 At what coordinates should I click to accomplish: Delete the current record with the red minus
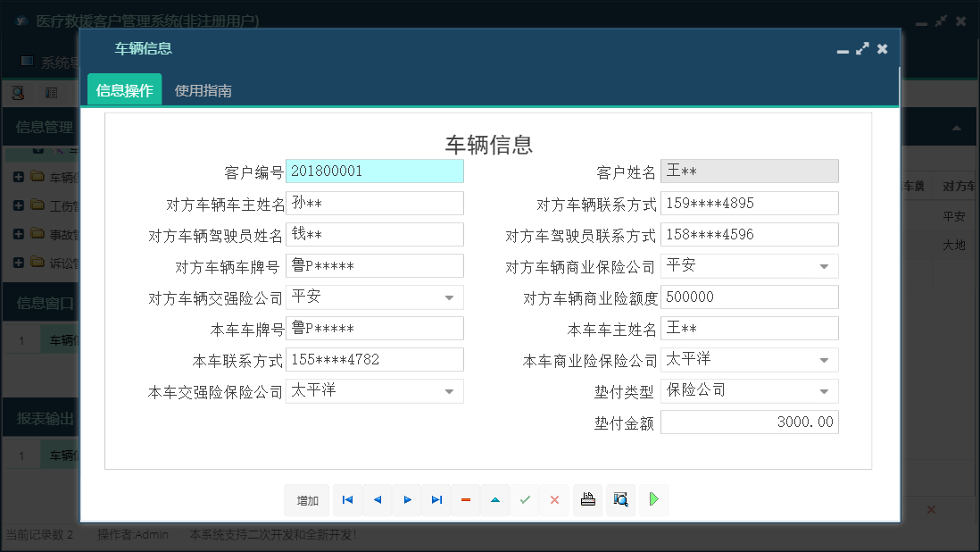(465, 500)
